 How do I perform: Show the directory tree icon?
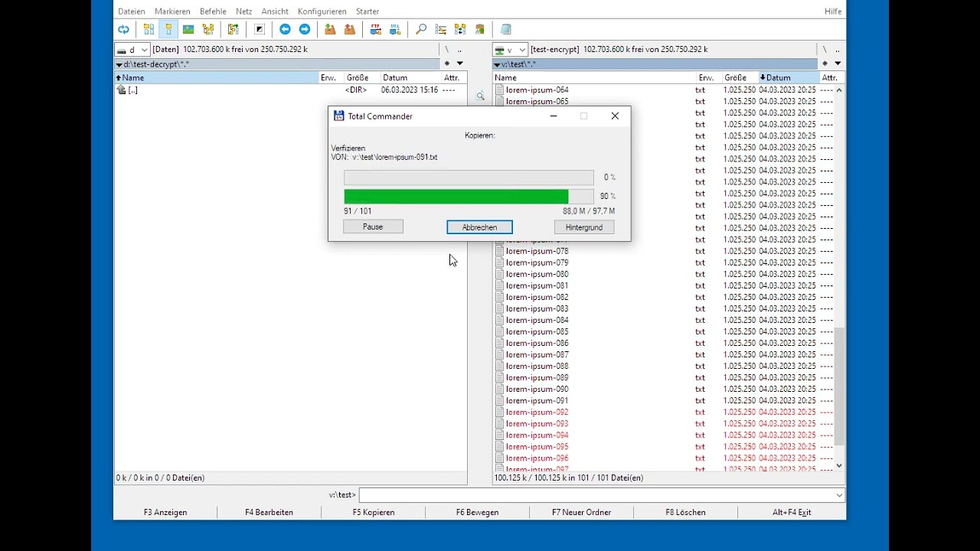pyautogui.click(x=208, y=30)
